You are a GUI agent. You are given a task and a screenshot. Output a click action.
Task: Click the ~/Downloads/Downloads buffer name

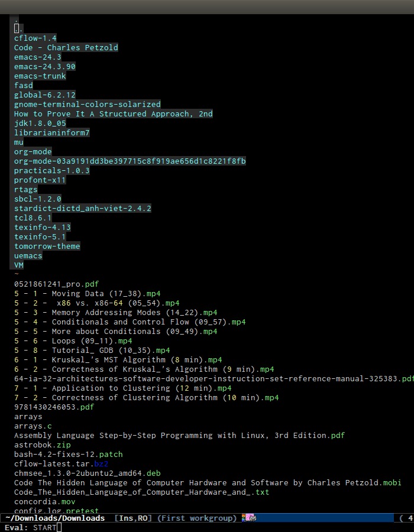coord(55,518)
